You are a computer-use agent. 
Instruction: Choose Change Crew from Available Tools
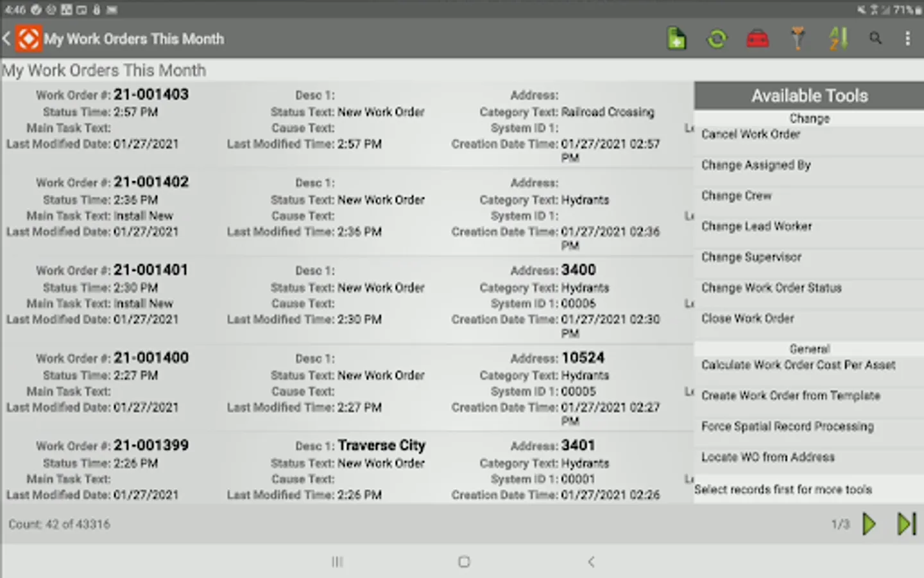736,196
